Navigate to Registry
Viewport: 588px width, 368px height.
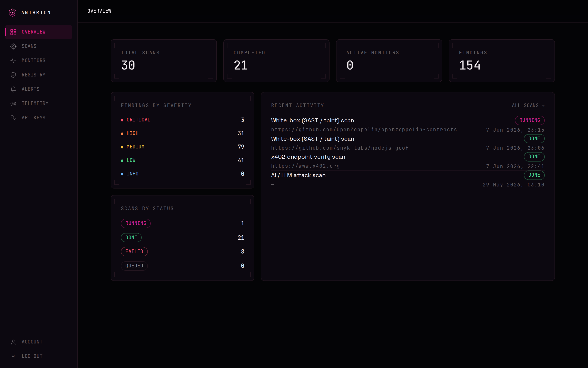click(39, 75)
